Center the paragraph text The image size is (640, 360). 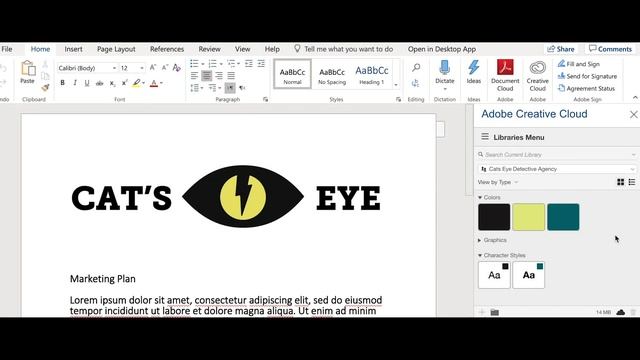[207, 76]
